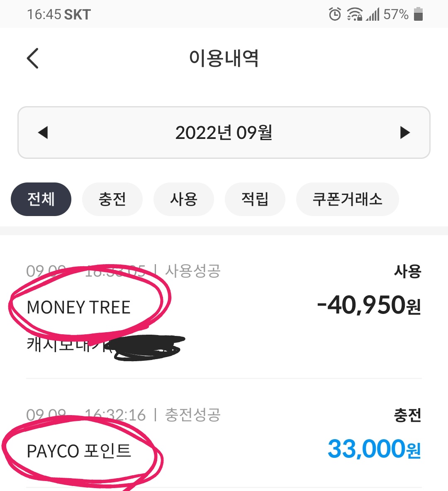Select the 적립 filter tab

pos(255,199)
